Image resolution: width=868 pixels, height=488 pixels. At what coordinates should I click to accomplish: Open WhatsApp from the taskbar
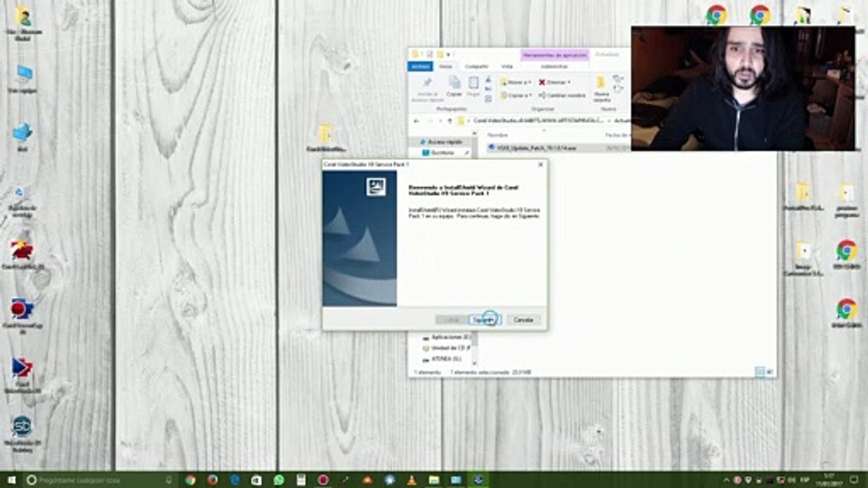tap(279, 480)
